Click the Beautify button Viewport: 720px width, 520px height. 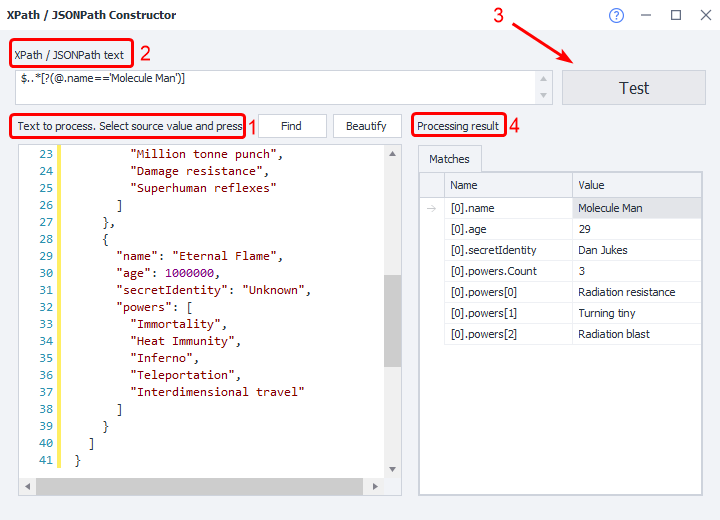click(x=366, y=126)
